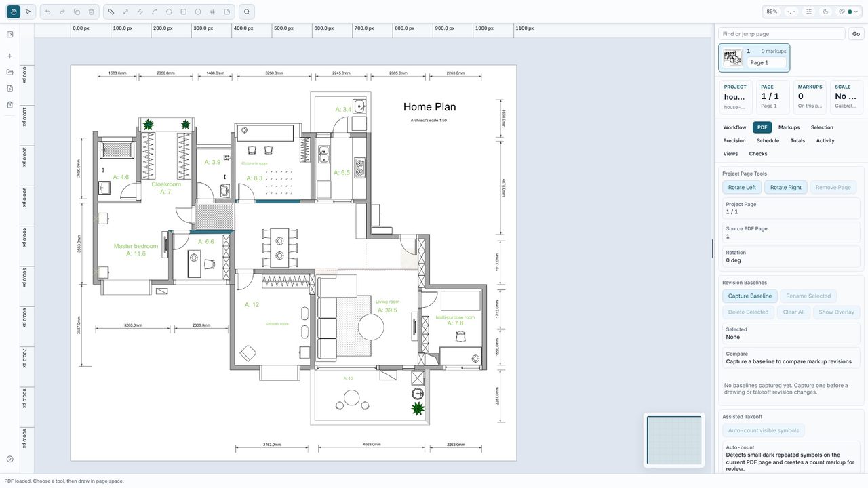The height and width of the screenshot is (488, 868).
Task: Select the rectangle shape tool
Action: click(184, 12)
